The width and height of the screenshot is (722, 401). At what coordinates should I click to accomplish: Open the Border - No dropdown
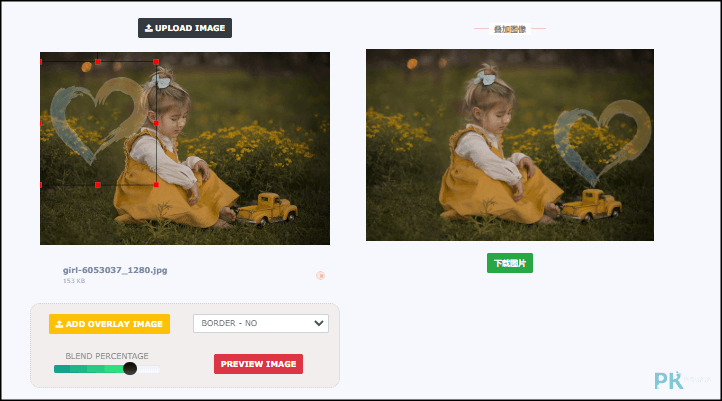(261, 323)
